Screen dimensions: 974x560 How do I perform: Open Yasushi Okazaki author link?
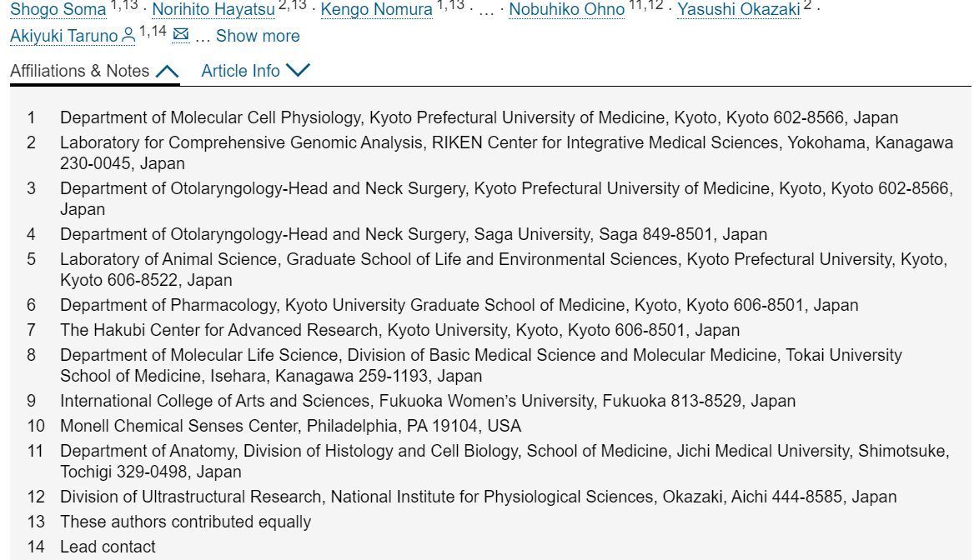739,9
